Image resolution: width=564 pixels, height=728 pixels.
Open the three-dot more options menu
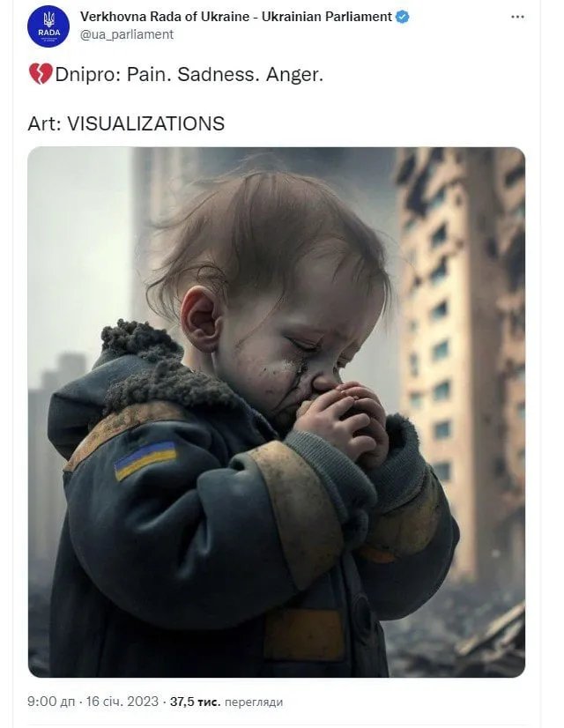pos(517,17)
